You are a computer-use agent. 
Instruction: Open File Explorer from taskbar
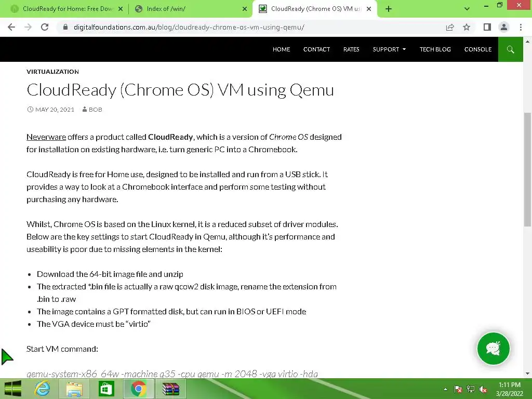(74, 389)
